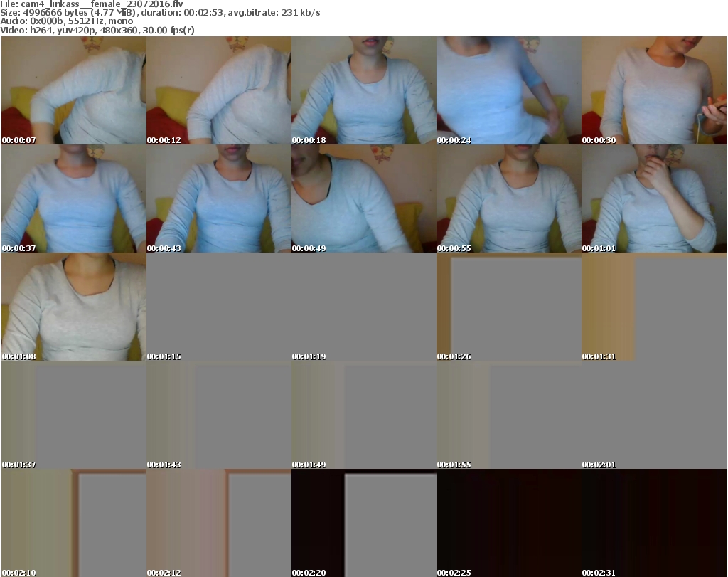Screen dimensions: 728x577
Task: Select the frame at timestamp 00:01:01
Action: [654, 198]
